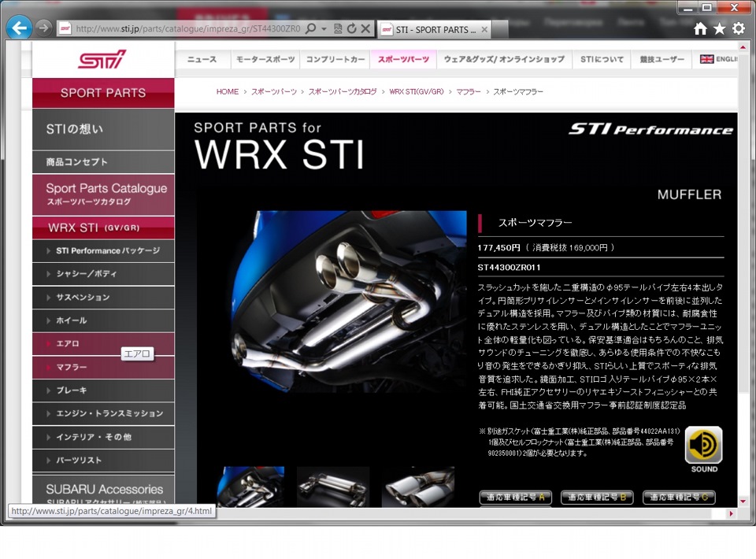Expand the サスペンション sidebar category
The image size is (756, 559).
coord(103,298)
